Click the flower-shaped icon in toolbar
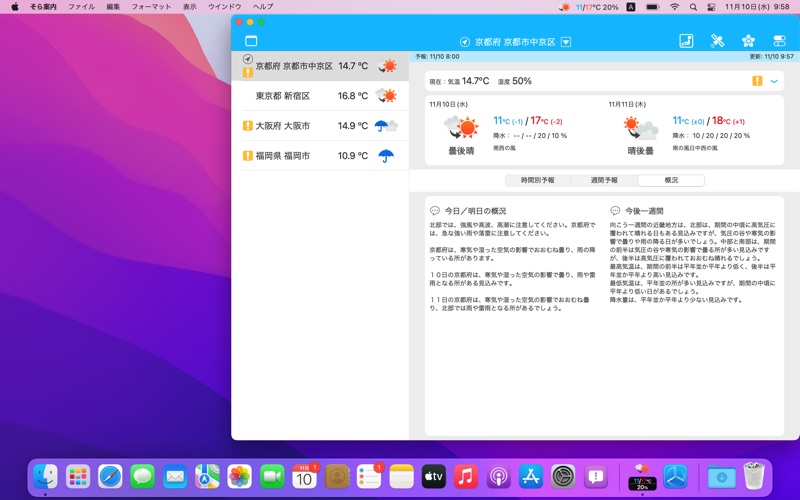Viewport: 800px width, 500px height. [x=748, y=41]
